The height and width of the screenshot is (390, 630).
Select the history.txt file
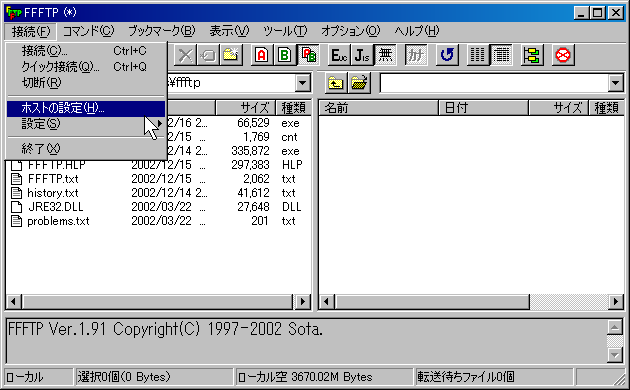tap(53, 193)
